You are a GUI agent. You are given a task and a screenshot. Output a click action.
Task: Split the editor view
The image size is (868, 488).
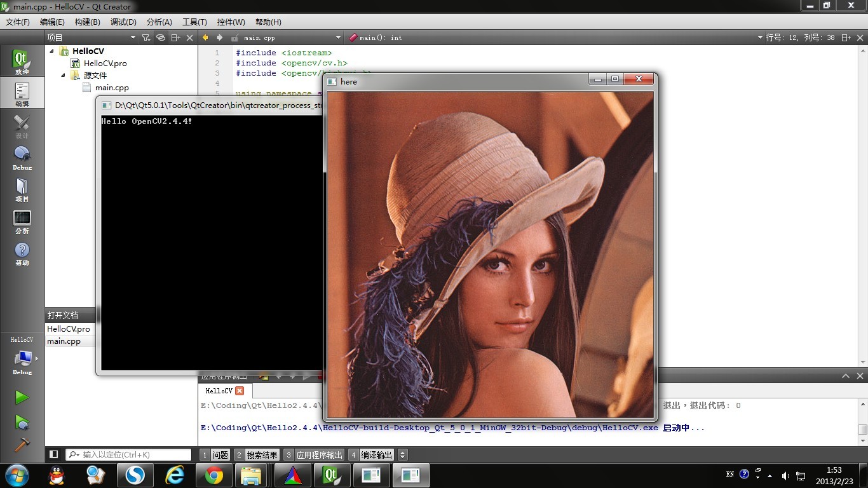846,37
